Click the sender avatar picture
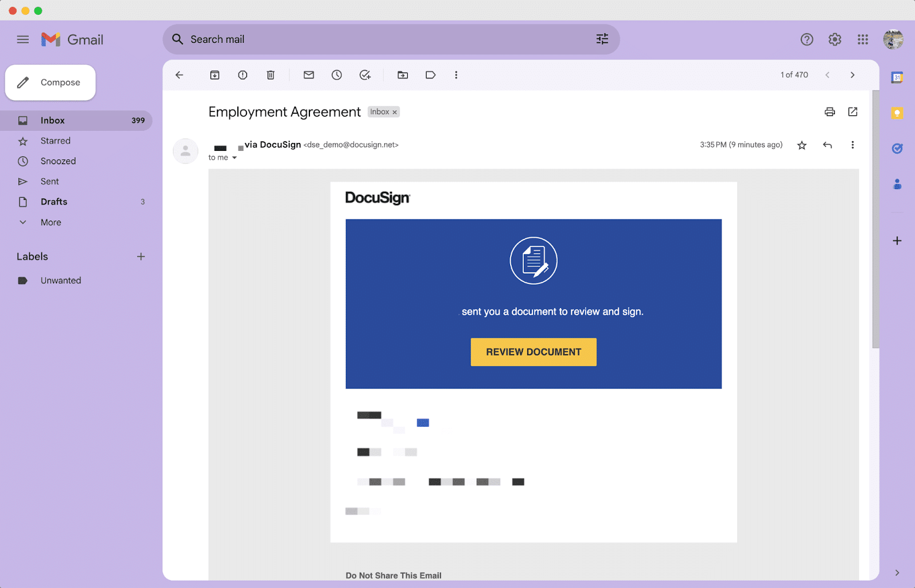Image resolution: width=915 pixels, height=588 pixels. 185,151
